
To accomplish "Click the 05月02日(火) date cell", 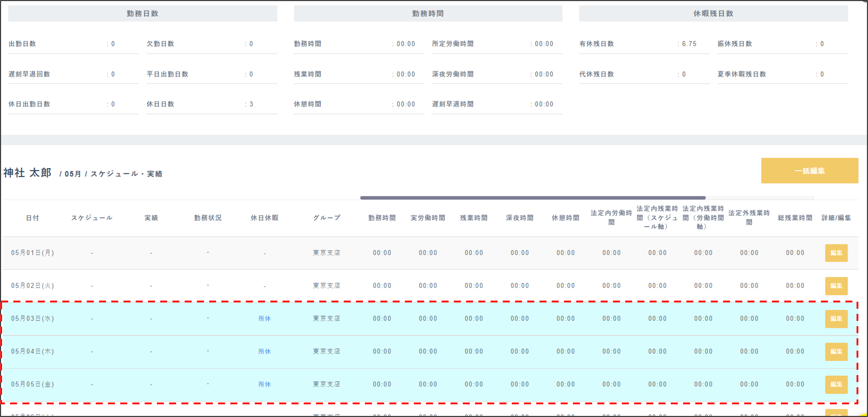I will pos(33,286).
